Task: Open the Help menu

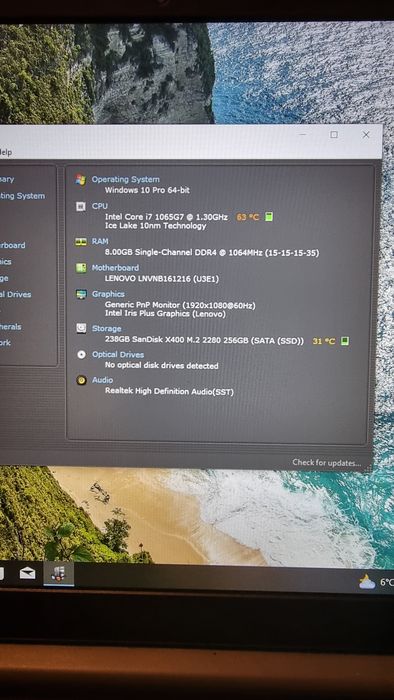Action: click(5, 152)
